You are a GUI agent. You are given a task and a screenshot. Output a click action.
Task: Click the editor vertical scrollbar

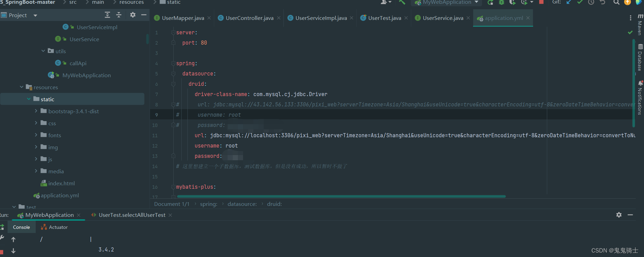coord(634,83)
